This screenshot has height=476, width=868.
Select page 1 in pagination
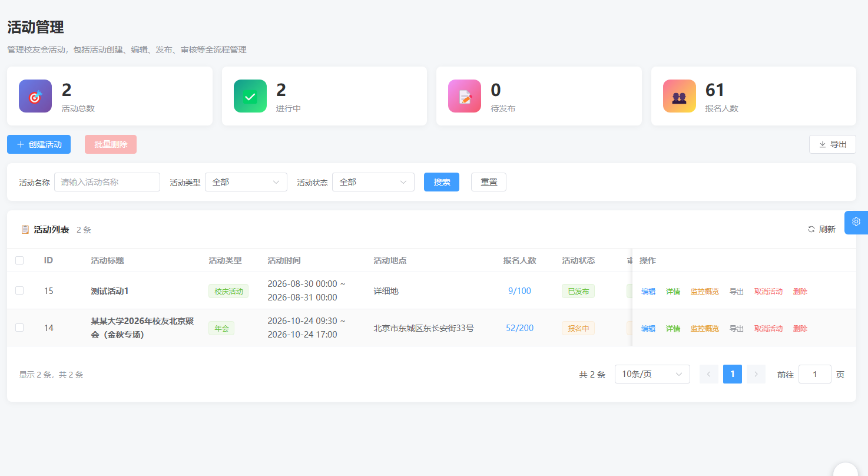(733, 374)
